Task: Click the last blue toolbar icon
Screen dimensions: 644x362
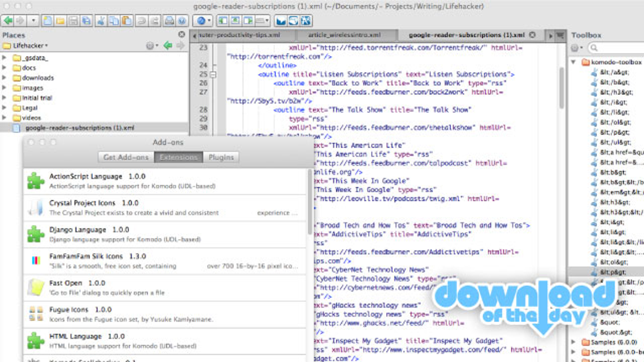Action: pyautogui.click(x=306, y=21)
